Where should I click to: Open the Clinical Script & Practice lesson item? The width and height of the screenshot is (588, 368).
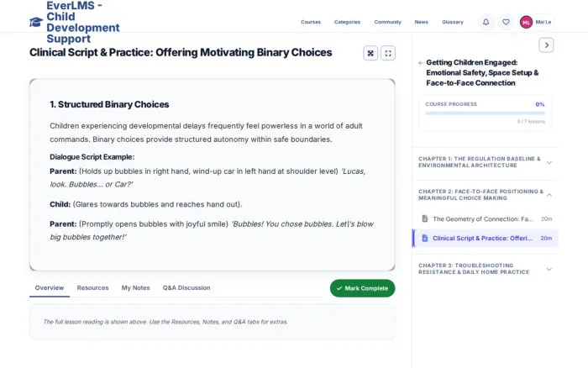click(x=486, y=239)
